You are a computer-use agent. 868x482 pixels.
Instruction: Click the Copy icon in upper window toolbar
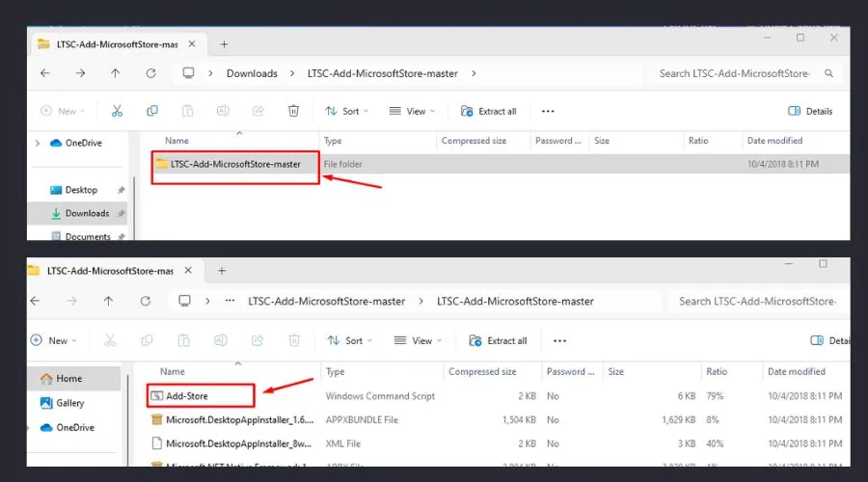[x=153, y=111]
